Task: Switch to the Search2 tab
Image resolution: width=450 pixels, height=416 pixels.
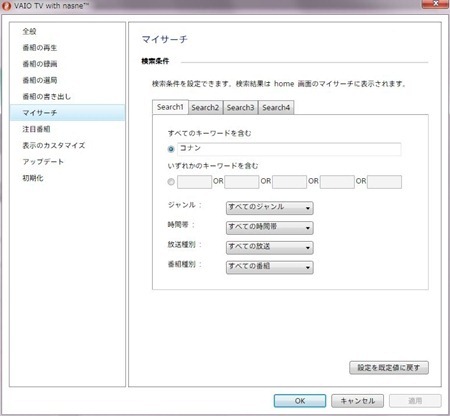Action: click(x=205, y=108)
